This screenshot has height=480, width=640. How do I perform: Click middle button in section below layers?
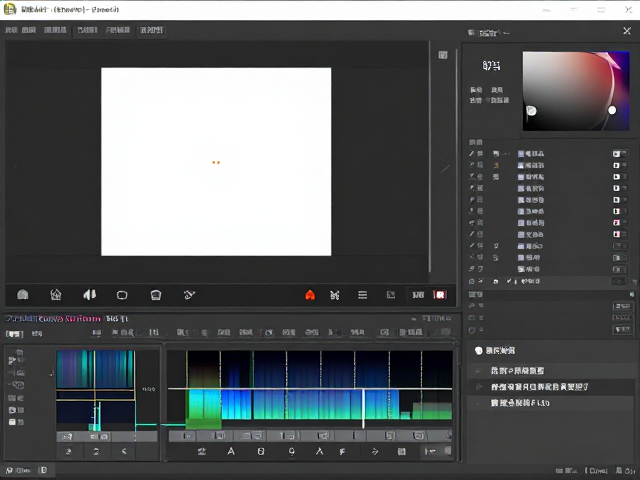point(622,318)
